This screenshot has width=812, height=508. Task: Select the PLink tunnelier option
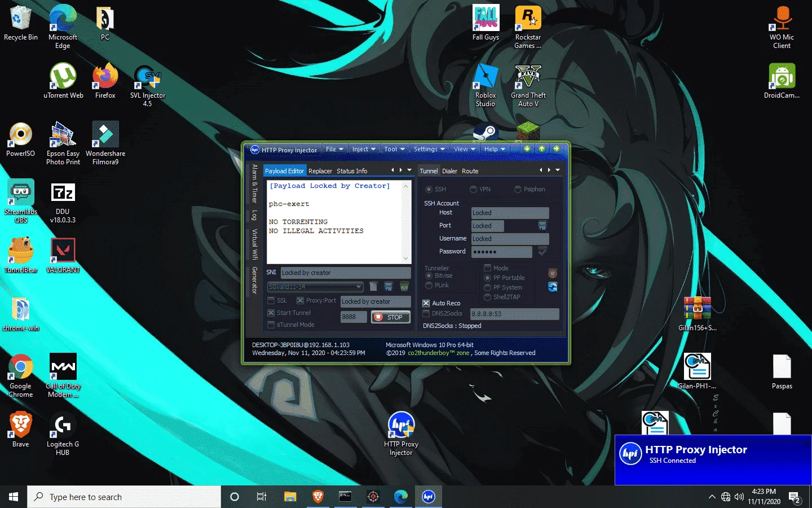click(x=429, y=285)
